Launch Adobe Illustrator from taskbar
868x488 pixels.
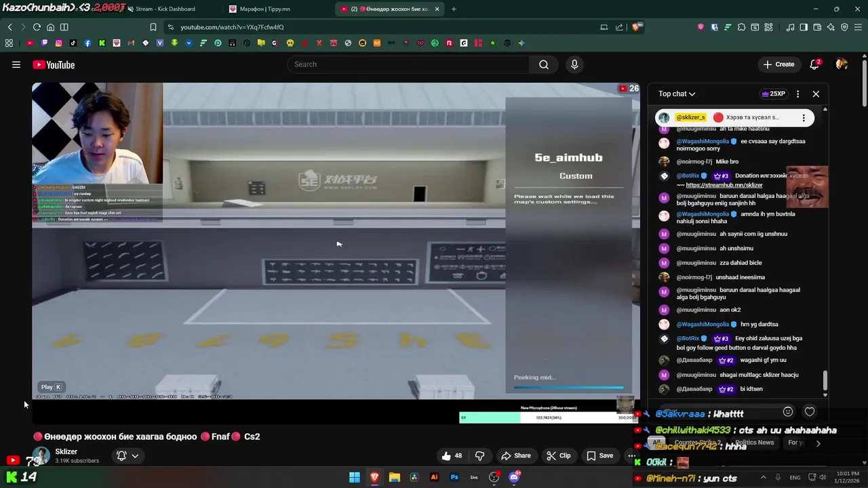coord(434,477)
